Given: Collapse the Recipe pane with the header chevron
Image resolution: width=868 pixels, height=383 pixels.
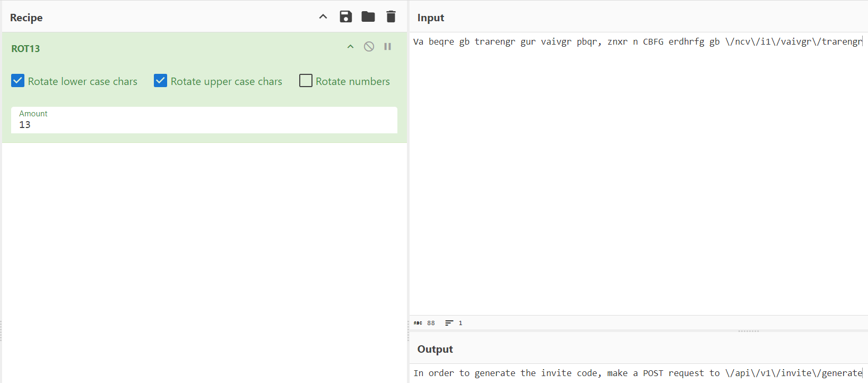Looking at the screenshot, I should [x=323, y=17].
